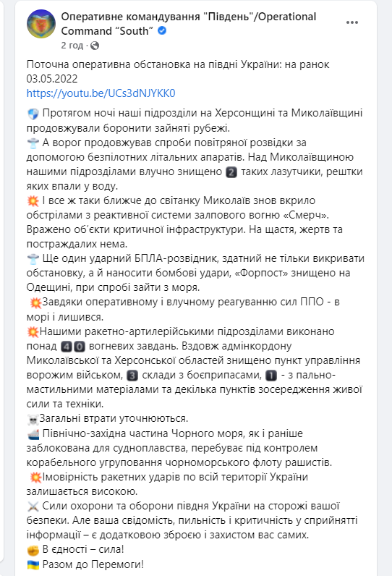Click the Operational Command South profile avatar
Image resolution: width=392 pixels, height=576 pixels.
point(41,24)
